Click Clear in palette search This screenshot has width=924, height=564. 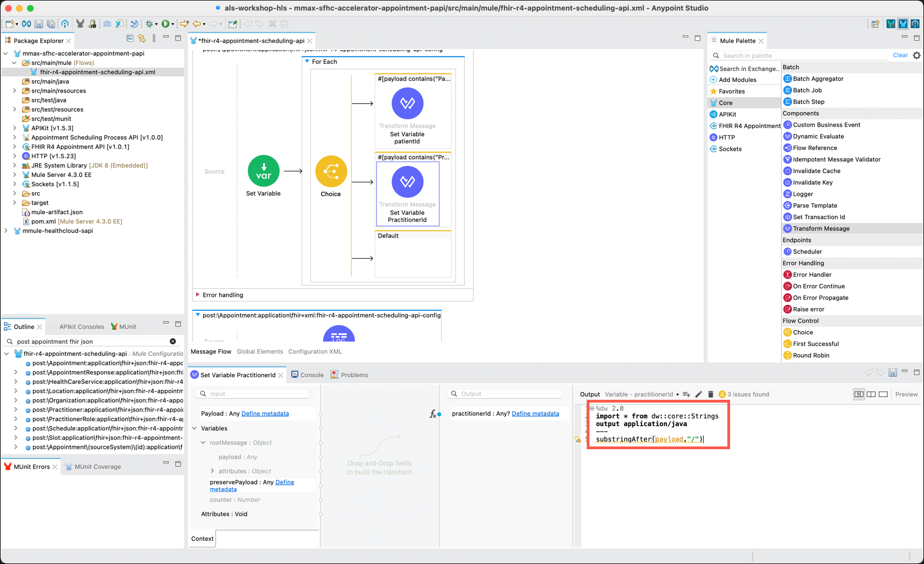pos(900,55)
